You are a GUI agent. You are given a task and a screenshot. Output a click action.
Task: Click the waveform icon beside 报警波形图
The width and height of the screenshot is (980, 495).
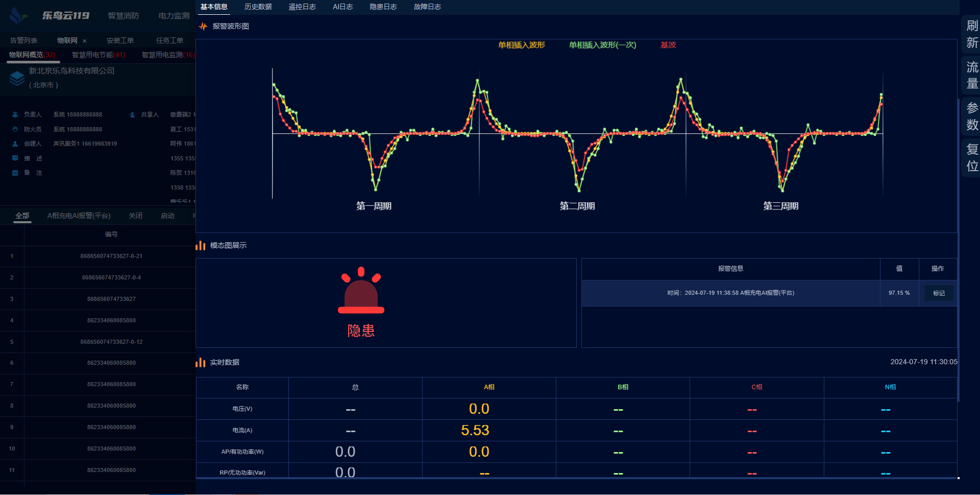[203, 27]
